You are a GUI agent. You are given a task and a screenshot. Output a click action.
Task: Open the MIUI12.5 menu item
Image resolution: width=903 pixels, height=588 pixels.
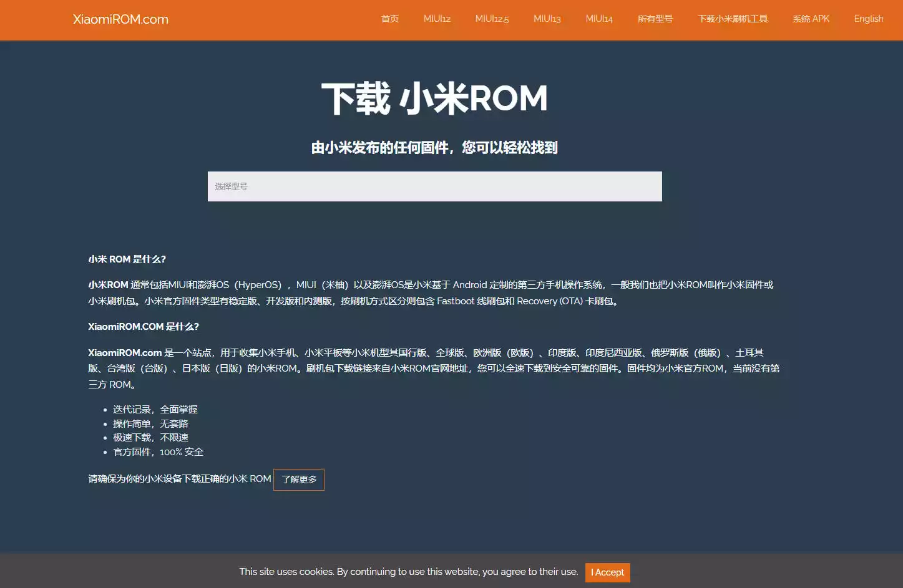pyautogui.click(x=492, y=19)
